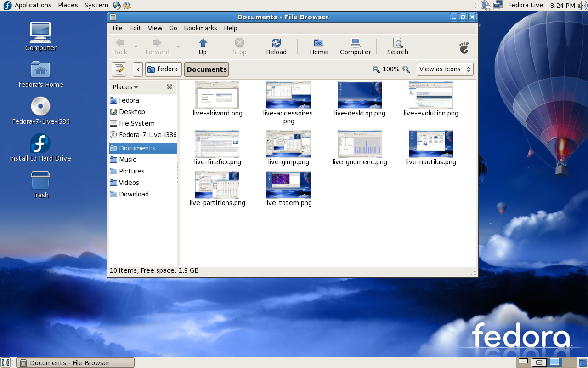Reset zoom by clicking 100% label
The width and height of the screenshot is (588, 368).
391,69
